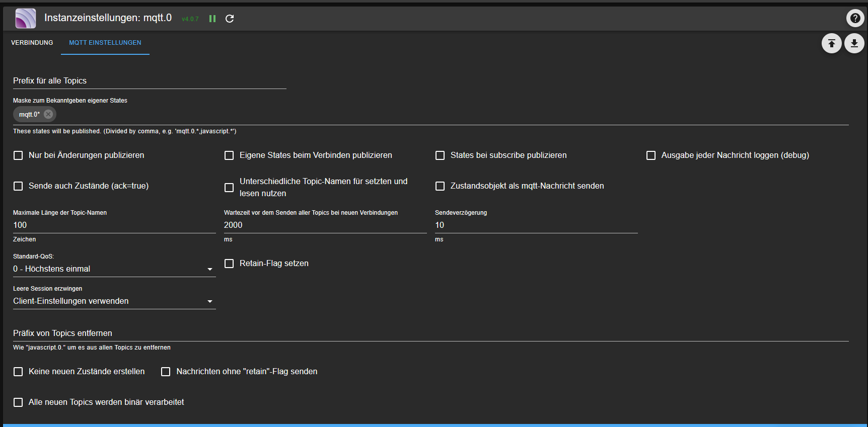
Task: Click the Präfix von Topics entfernen field
Action: 431,333
